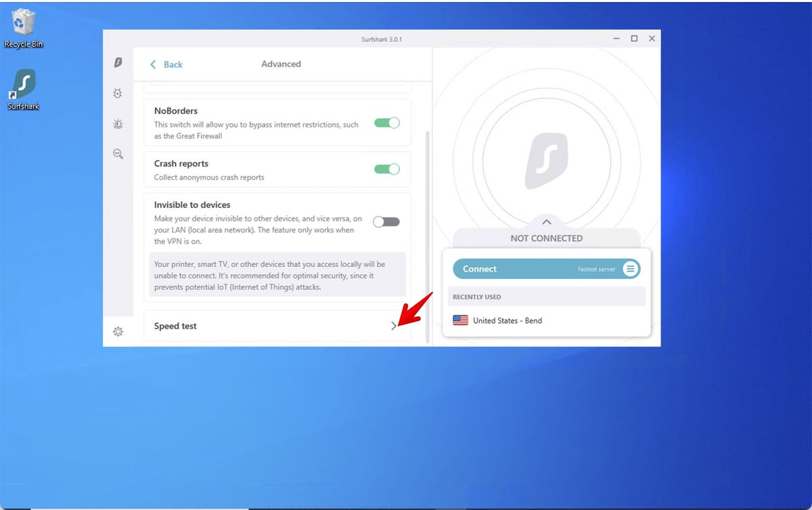Image resolution: width=812 pixels, height=510 pixels.
Task: Open the antivirus alert bug sidebar icon
Action: click(x=118, y=124)
